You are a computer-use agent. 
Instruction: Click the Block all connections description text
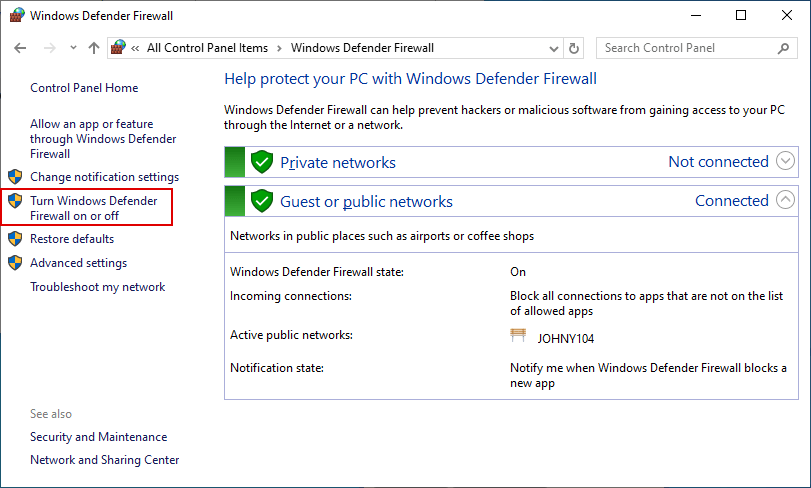[647, 303]
